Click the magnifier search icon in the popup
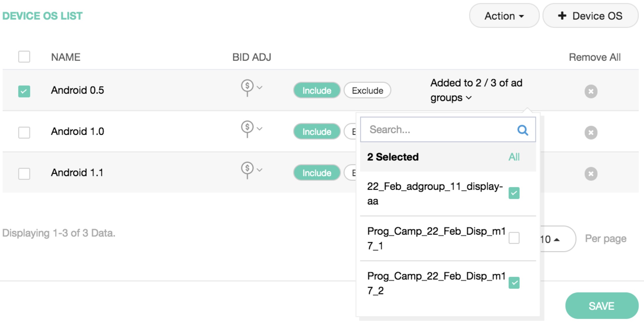 pyautogui.click(x=522, y=130)
